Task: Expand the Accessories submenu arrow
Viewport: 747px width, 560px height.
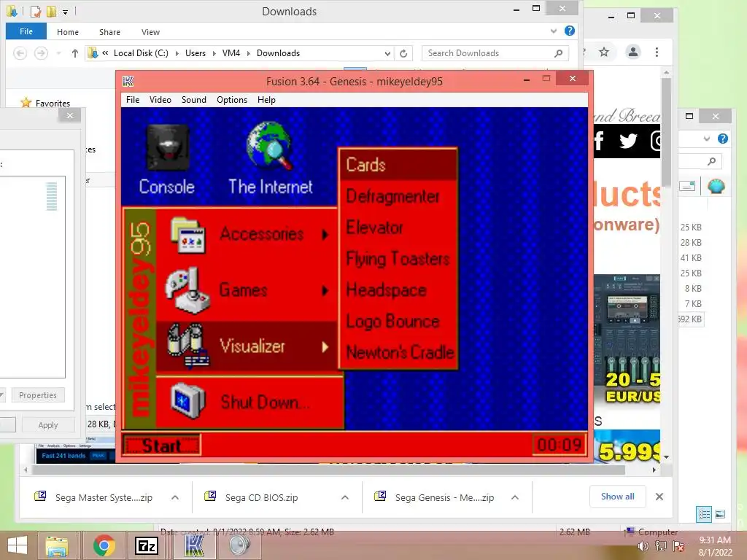Action: (x=325, y=234)
